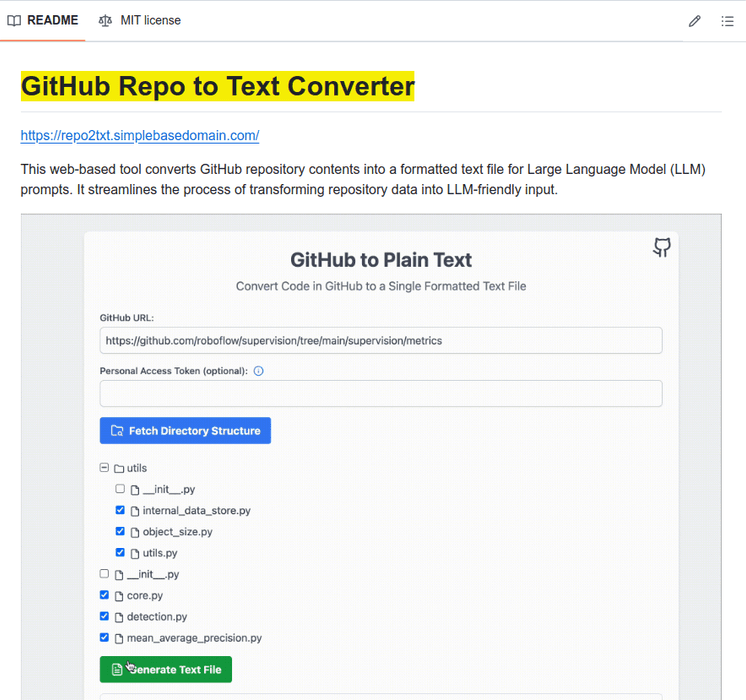This screenshot has height=700, width=746.
Task: Click the utils folder icon
Action: [119, 468]
